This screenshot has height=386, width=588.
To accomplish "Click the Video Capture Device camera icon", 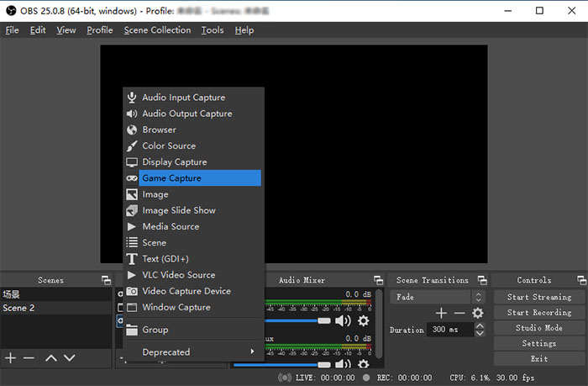I will [132, 291].
